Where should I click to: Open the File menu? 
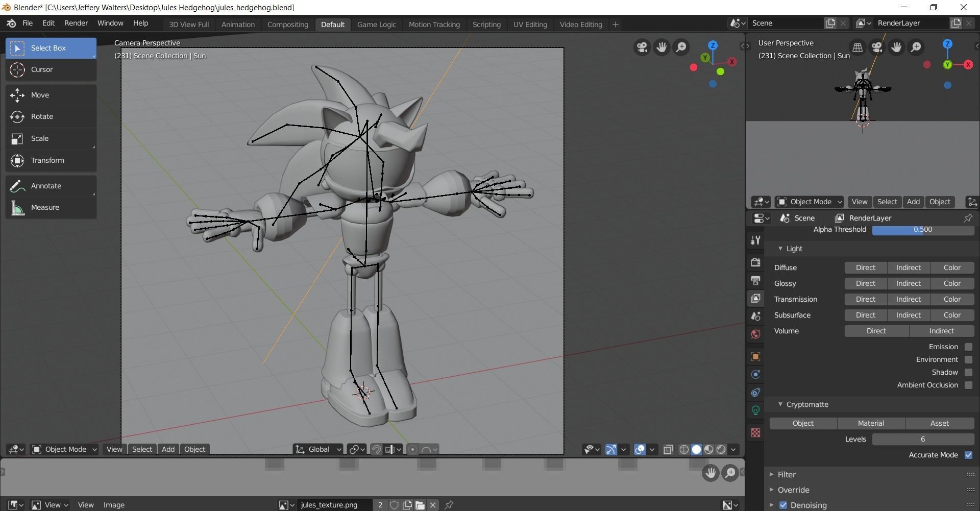tap(28, 23)
